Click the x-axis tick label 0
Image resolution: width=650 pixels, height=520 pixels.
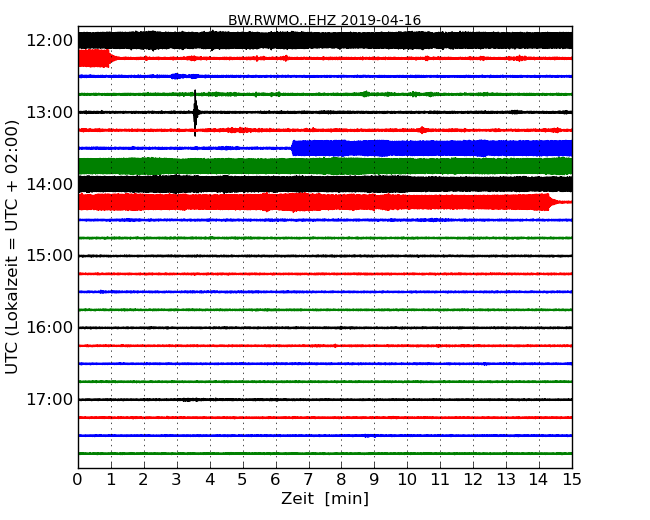pos(78,479)
